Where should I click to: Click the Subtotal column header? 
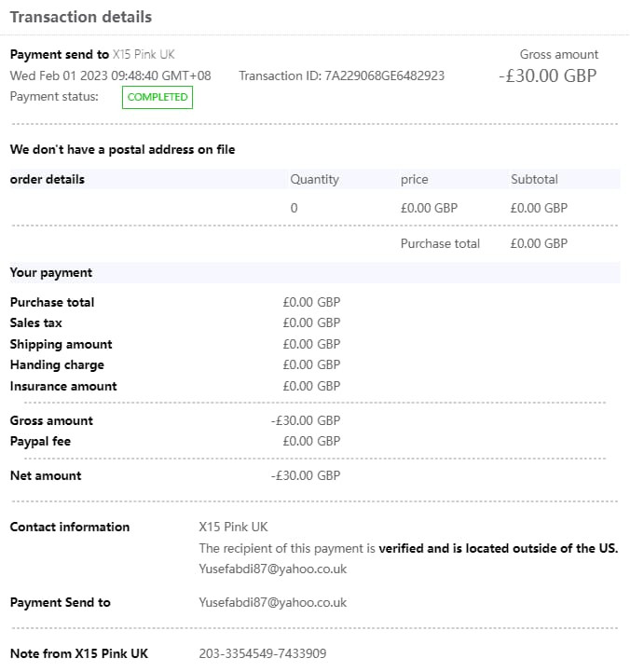(534, 179)
